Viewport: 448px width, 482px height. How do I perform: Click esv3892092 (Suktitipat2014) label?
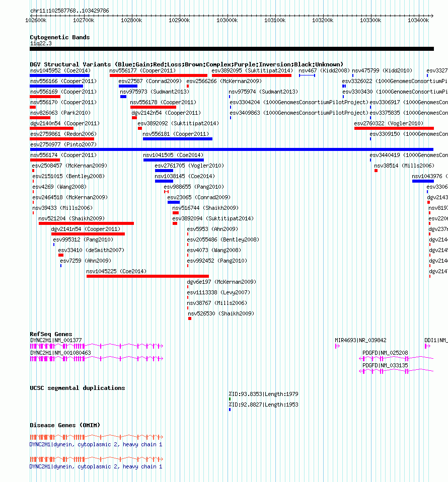pos(178,123)
